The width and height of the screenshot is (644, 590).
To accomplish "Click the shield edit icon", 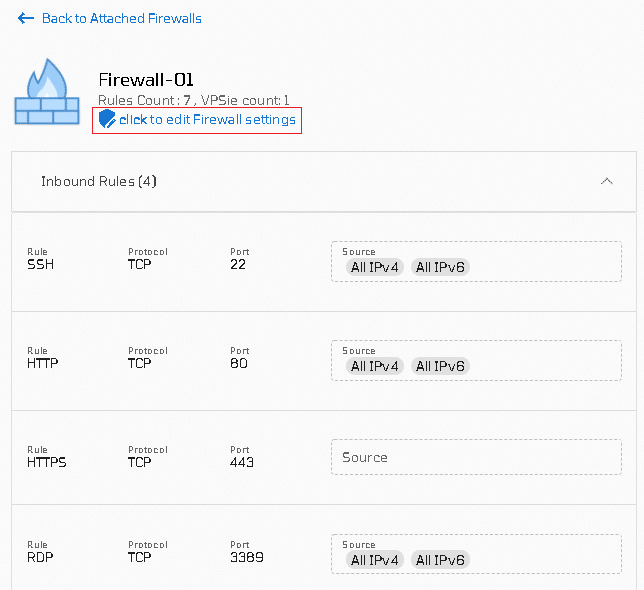I will coord(107,119).
